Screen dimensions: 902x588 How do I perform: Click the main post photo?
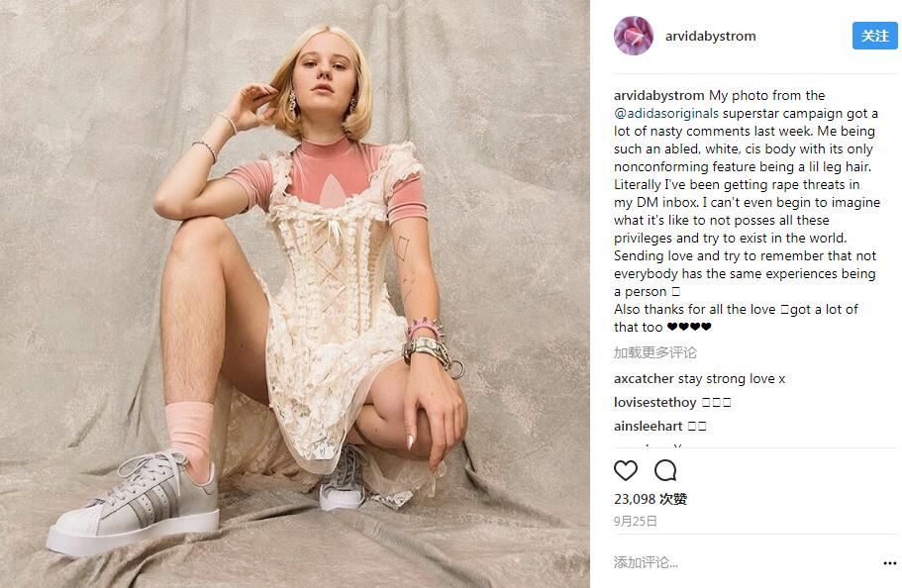(x=295, y=294)
